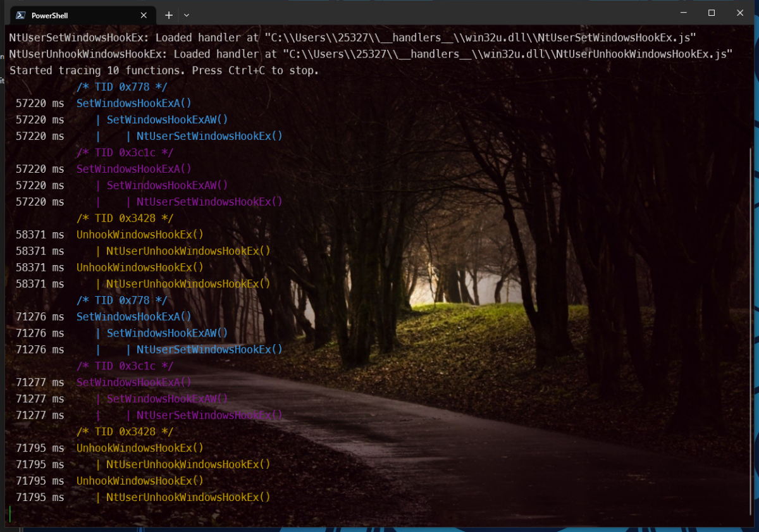Image resolution: width=759 pixels, height=532 pixels.
Task: Click "NtUserUnhookWindowsHookEx: Loaded handler at" text
Action: click(x=143, y=54)
